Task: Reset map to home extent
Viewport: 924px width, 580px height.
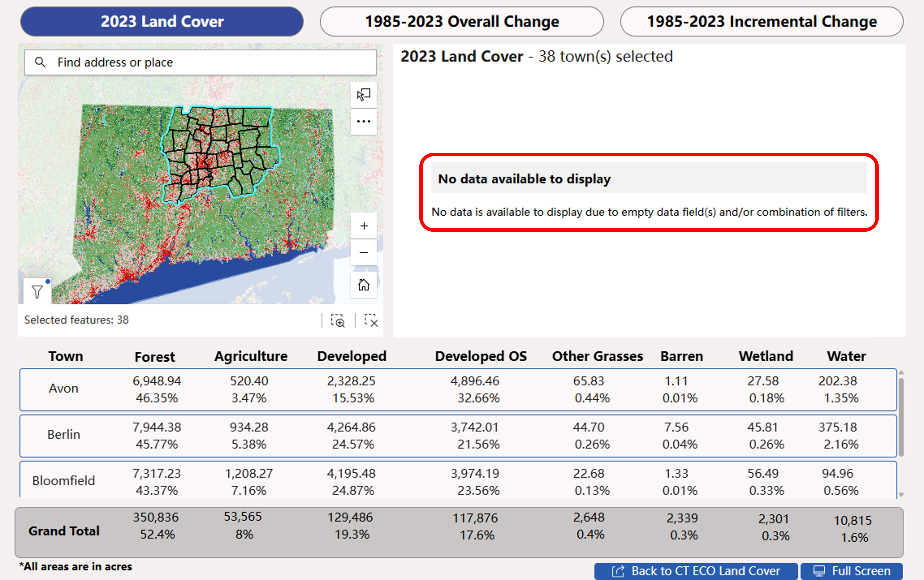Action: pyautogui.click(x=364, y=285)
